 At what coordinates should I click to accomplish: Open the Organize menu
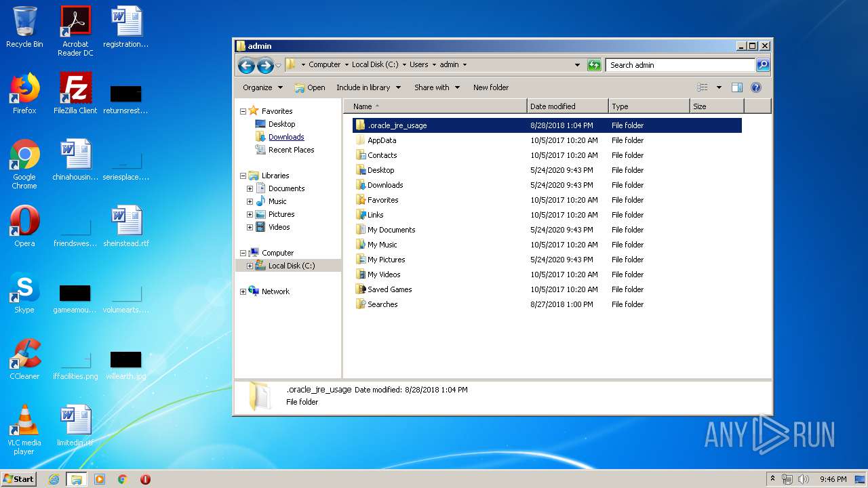(262, 87)
